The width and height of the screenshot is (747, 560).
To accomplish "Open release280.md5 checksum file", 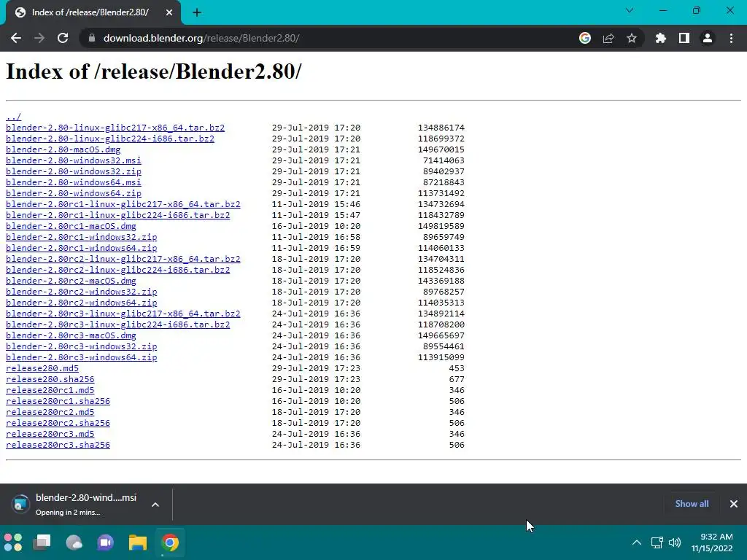I will (42, 368).
